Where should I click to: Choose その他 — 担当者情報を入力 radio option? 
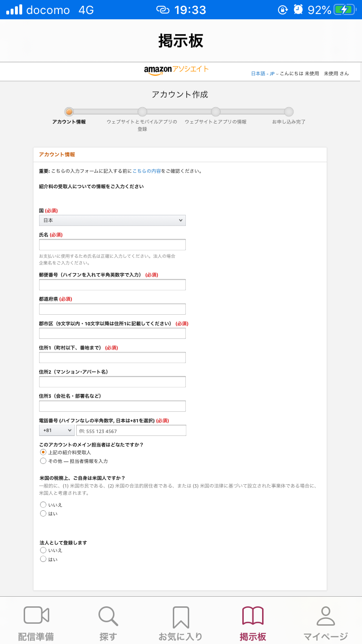point(43,461)
